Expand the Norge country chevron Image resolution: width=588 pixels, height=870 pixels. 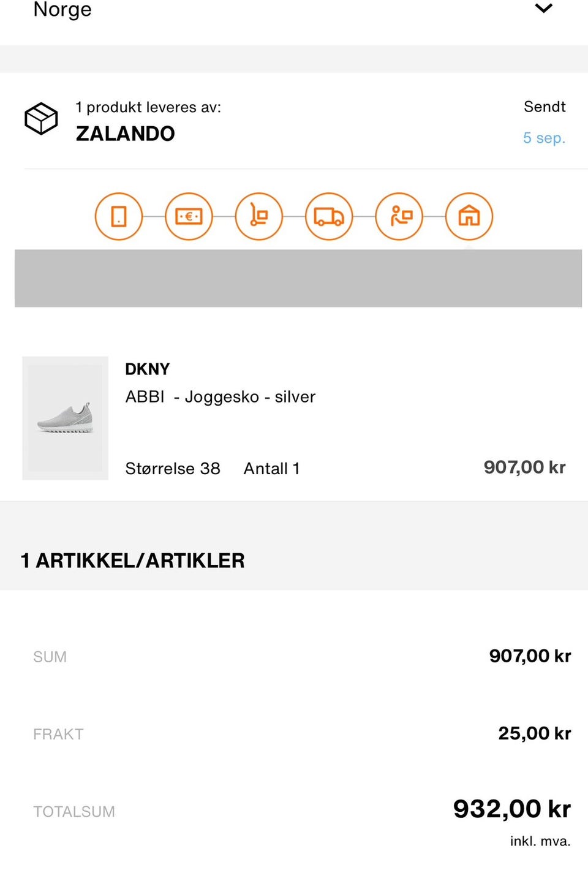point(543,9)
